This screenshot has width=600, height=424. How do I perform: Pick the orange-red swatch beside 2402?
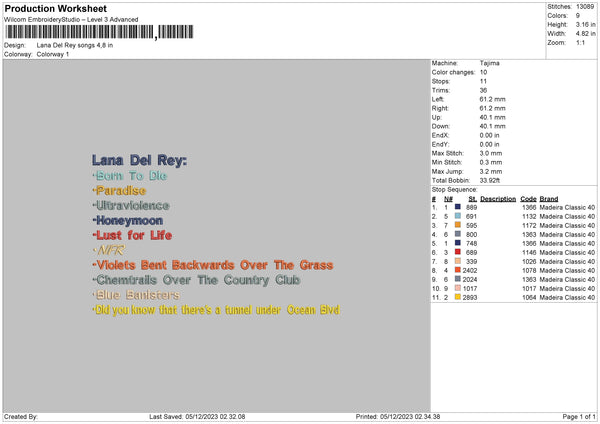(x=458, y=270)
